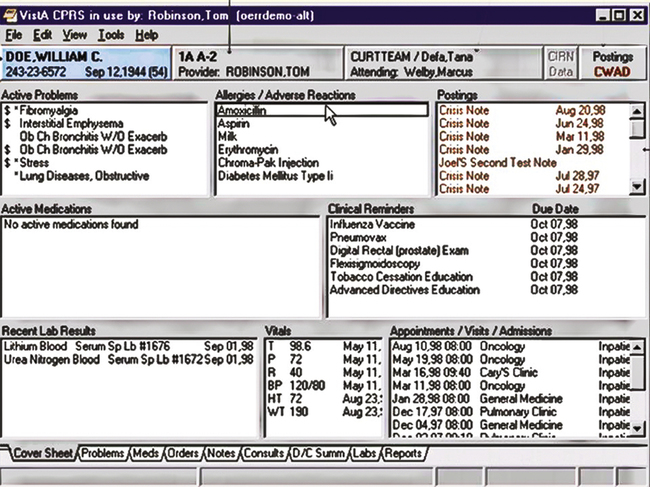Click the VistA CPRS title bar icon
The height and width of the screenshot is (487, 650).
tap(11, 15)
